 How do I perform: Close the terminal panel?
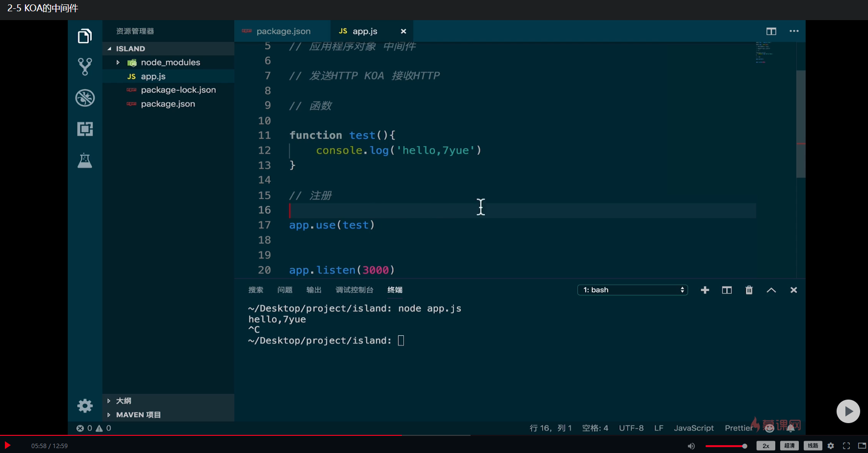click(x=793, y=290)
